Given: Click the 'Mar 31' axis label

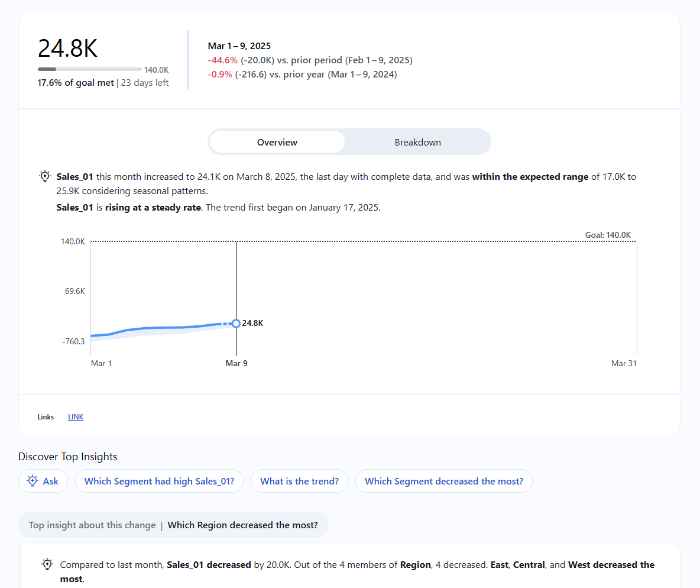Looking at the screenshot, I should pos(624,363).
